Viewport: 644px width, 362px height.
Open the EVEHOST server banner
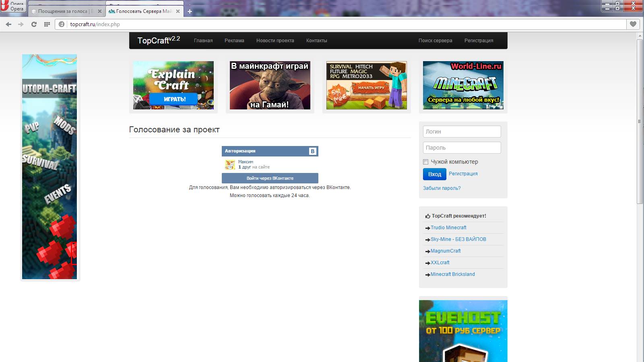click(463, 331)
